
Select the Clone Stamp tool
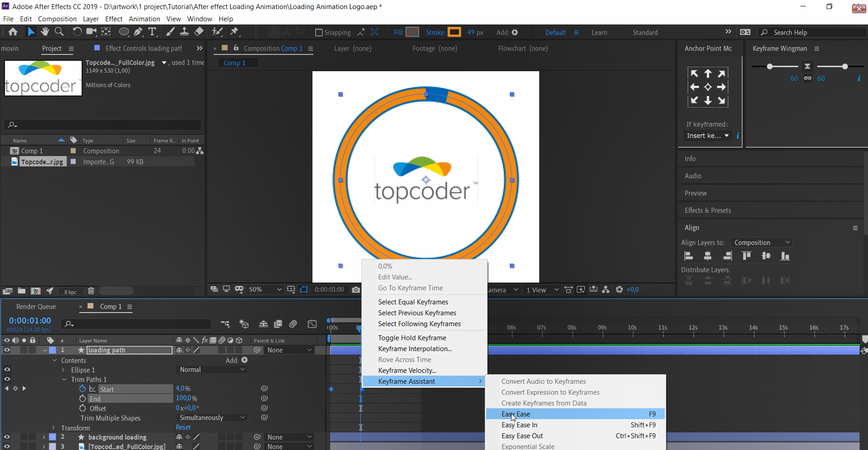pyautogui.click(x=184, y=32)
